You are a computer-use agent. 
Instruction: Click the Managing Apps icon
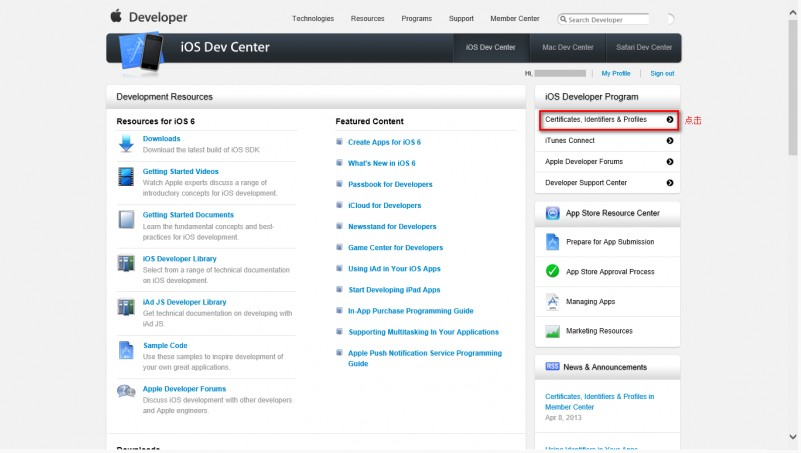[x=552, y=301]
